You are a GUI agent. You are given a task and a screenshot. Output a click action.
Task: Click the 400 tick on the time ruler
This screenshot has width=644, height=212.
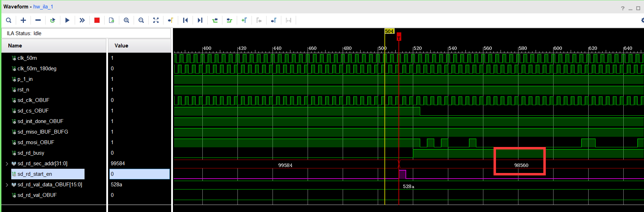(x=207, y=48)
